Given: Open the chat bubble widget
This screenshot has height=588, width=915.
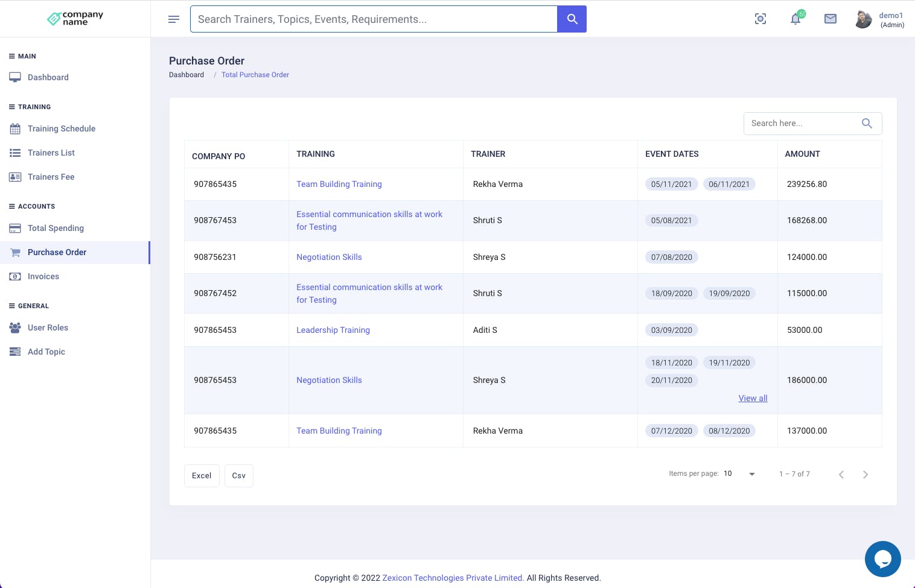Looking at the screenshot, I should tap(883, 559).
